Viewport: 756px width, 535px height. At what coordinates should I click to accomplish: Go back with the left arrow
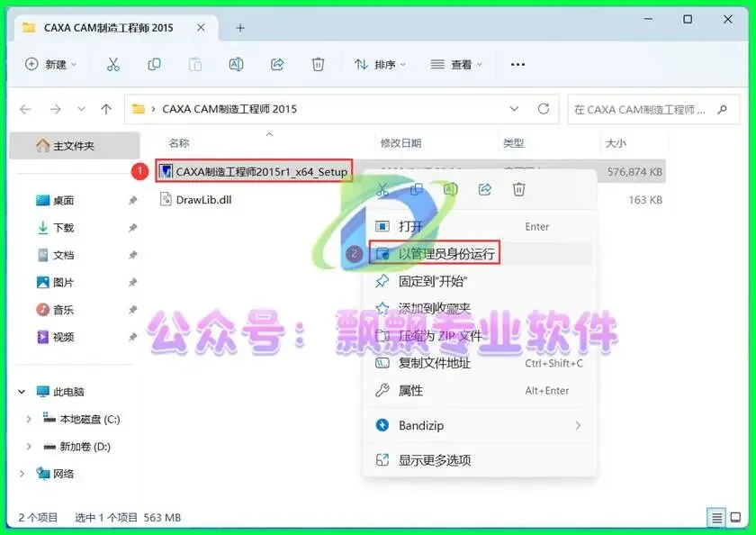(25, 110)
